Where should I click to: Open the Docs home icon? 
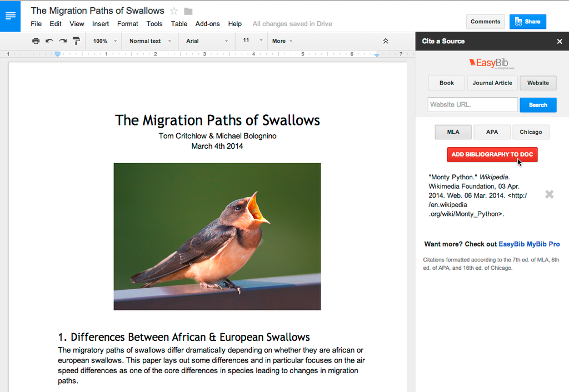[10, 16]
